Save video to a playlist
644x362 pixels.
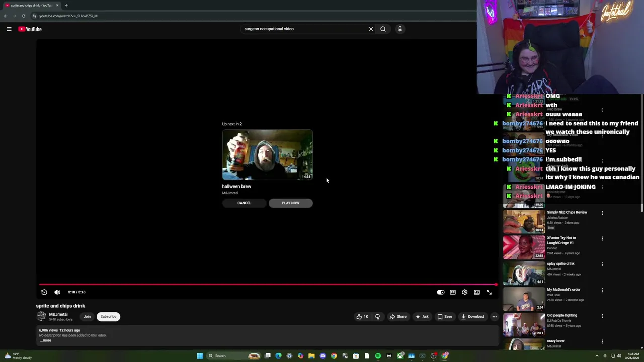[x=445, y=317]
